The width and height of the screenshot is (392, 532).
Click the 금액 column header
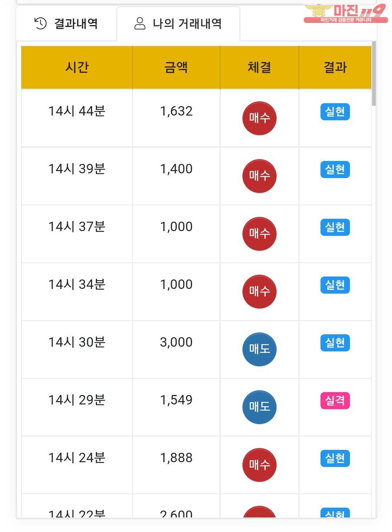point(176,68)
